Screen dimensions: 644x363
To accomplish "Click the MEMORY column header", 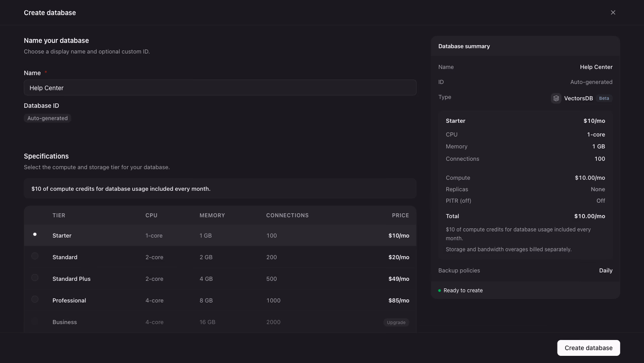I will (212, 215).
